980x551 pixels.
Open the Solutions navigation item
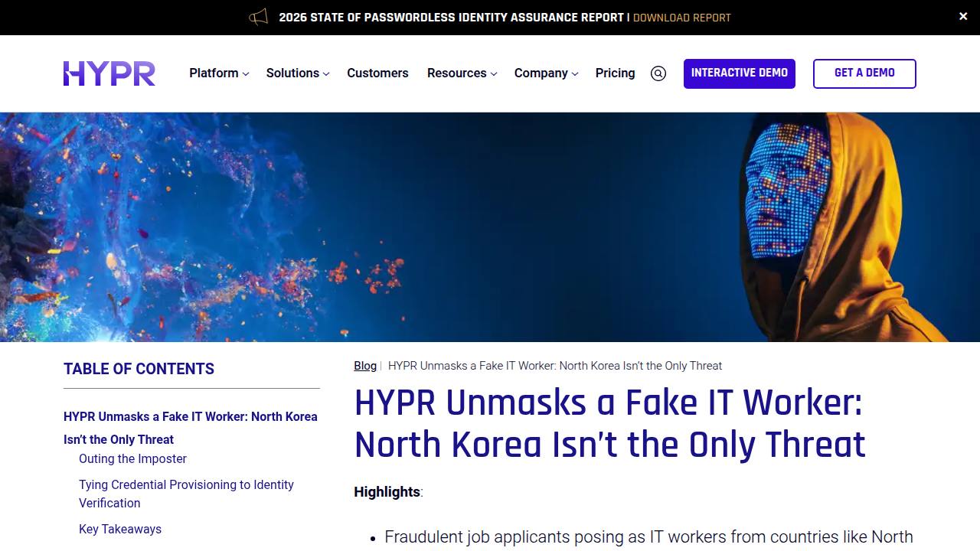pos(292,73)
